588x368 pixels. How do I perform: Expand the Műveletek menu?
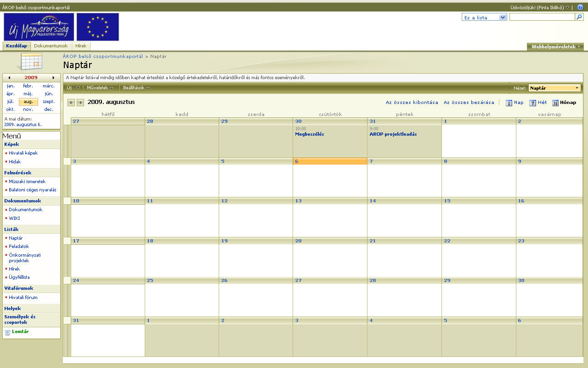click(100, 88)
